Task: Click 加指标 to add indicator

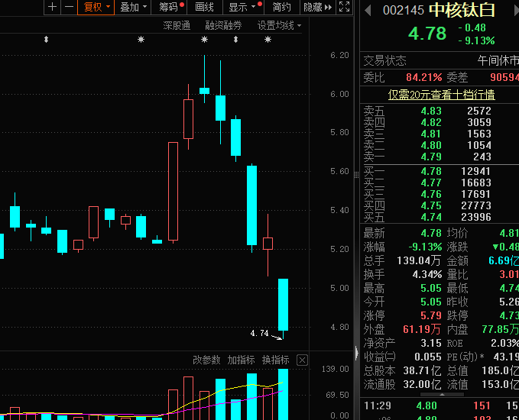Action: pos(241,360)
